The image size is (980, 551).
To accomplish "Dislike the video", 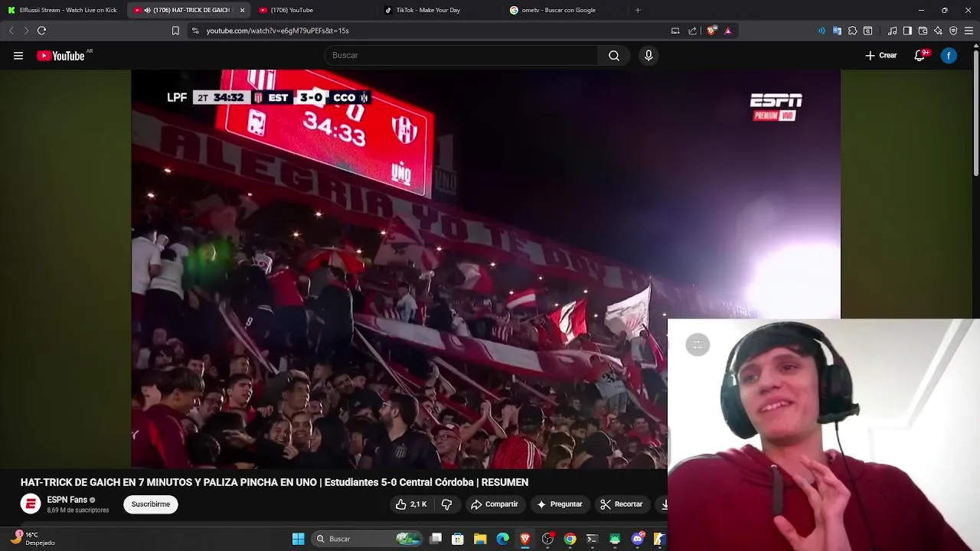I will point(447,504).
